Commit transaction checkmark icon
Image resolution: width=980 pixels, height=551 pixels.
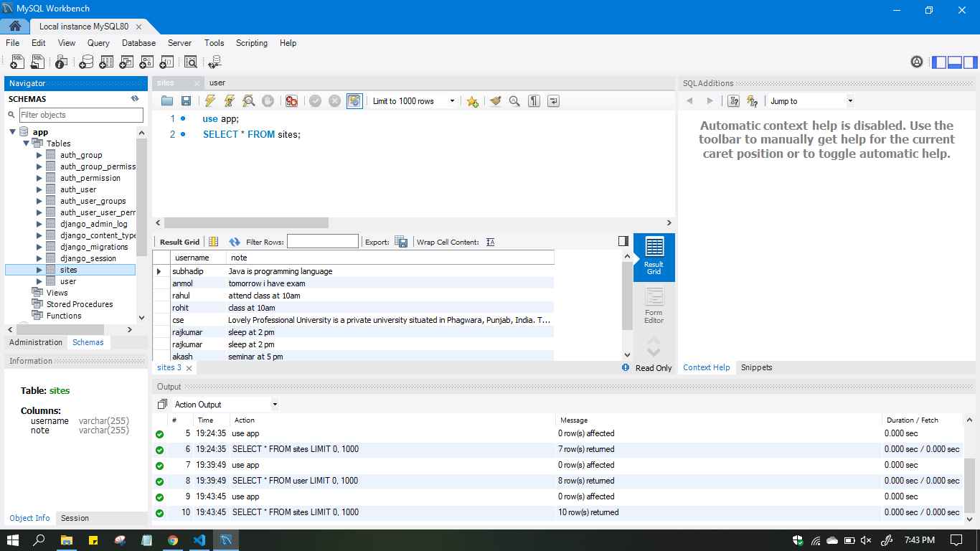(x=315, y=101)
